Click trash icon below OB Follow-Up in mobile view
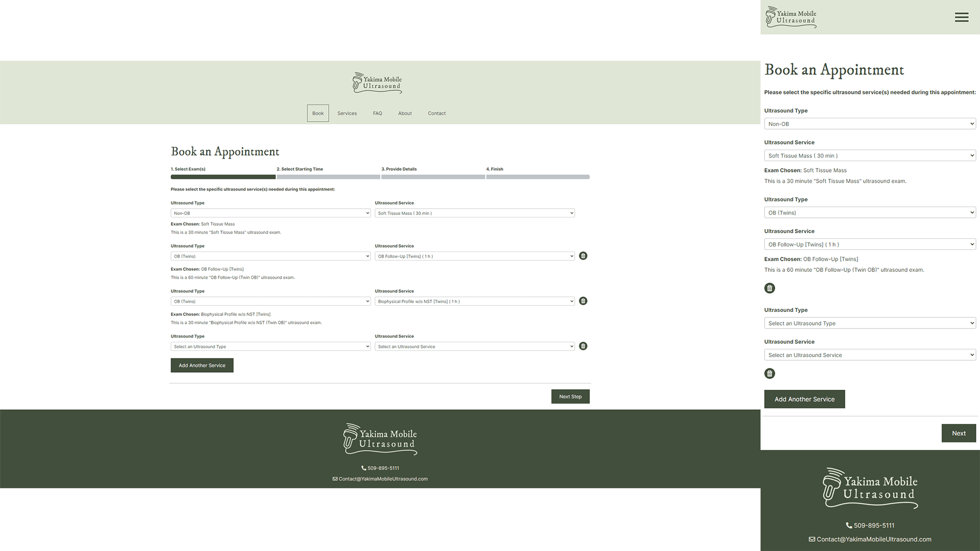Screen dimensions: 980x551 click(x=769, y=288)
